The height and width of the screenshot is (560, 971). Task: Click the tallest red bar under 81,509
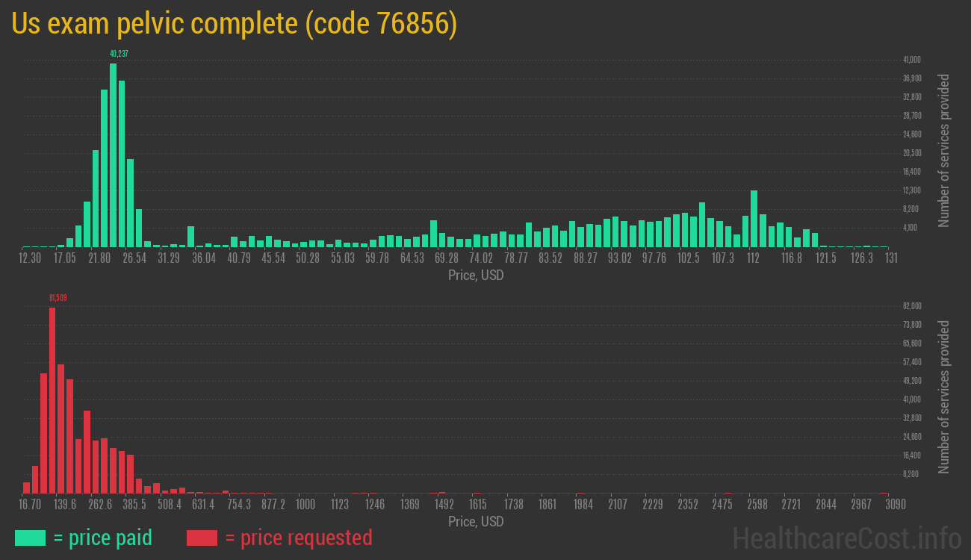pos(52,400)
